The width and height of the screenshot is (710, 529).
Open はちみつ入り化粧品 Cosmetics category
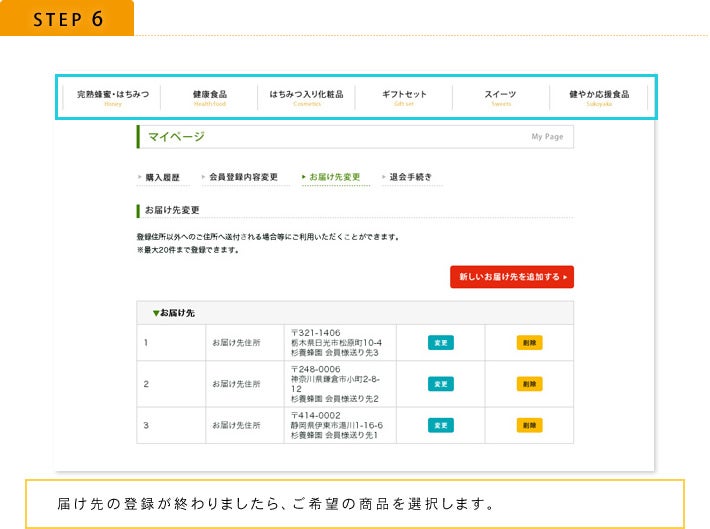306,97
